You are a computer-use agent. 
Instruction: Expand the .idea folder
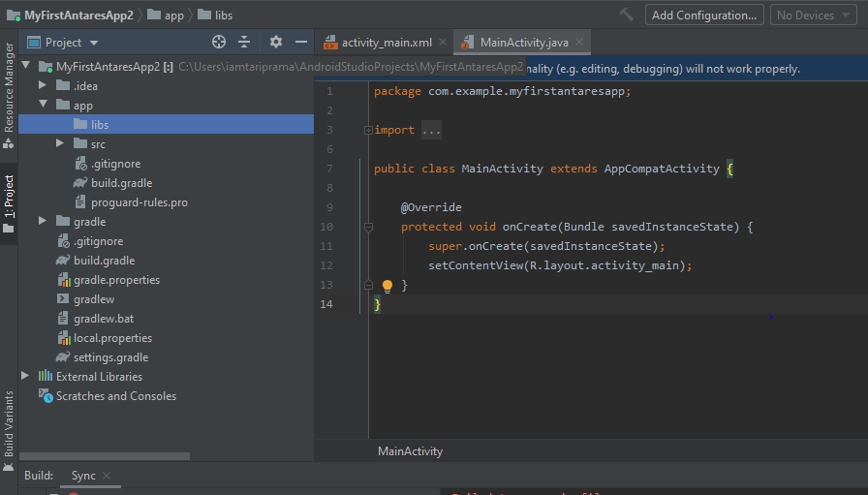[x=43, y=86]
